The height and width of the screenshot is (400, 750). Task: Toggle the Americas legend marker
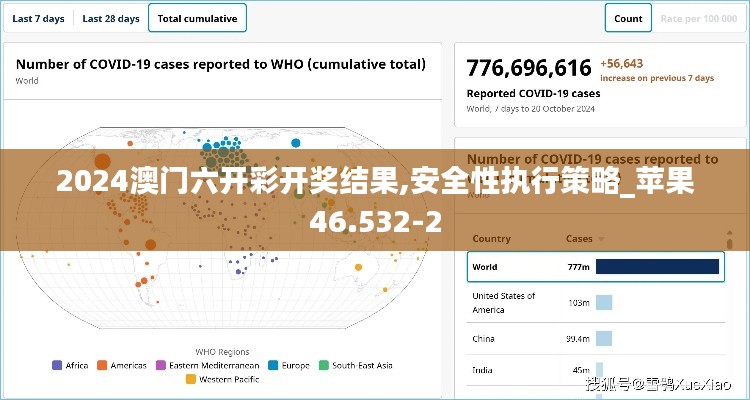pyautogui.click(x=102, y=365)
